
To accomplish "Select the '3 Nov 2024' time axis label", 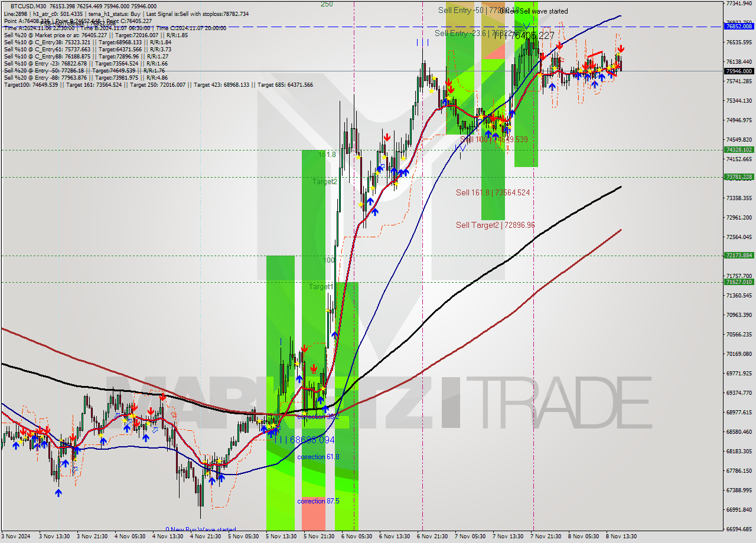I will pos(17,537).
